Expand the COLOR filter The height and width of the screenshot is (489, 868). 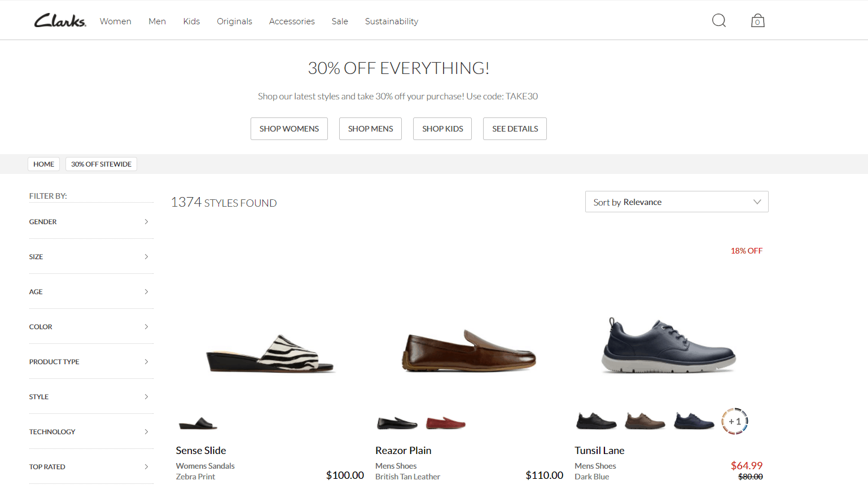91,327
